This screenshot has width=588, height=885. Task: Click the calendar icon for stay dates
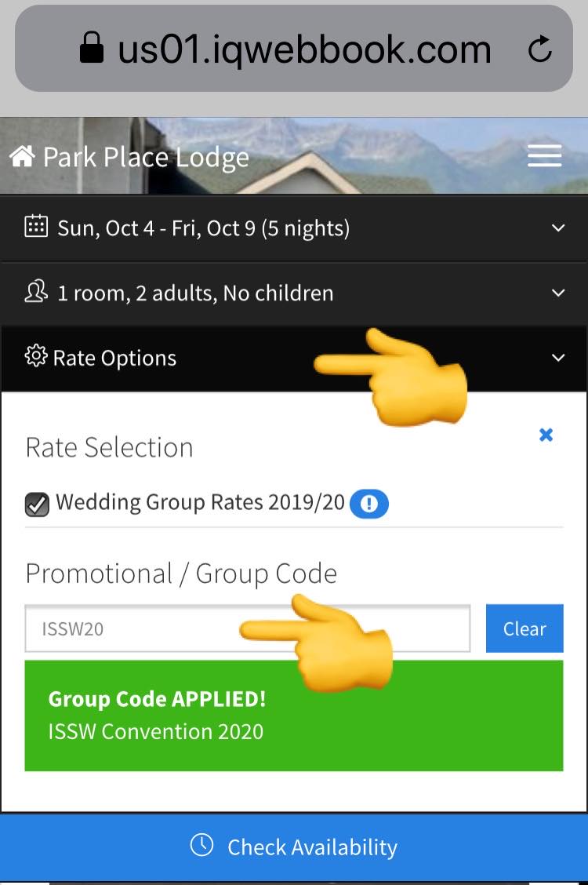[36, 226]
